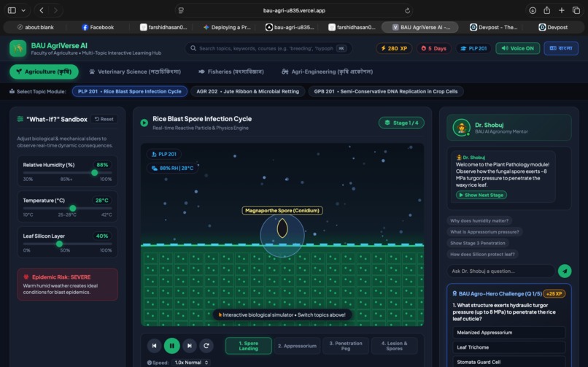Image resolution: width=588 pixels, height=367 pixels.
Task: Open a new tab with the plus icon
Action: (562, 10)
